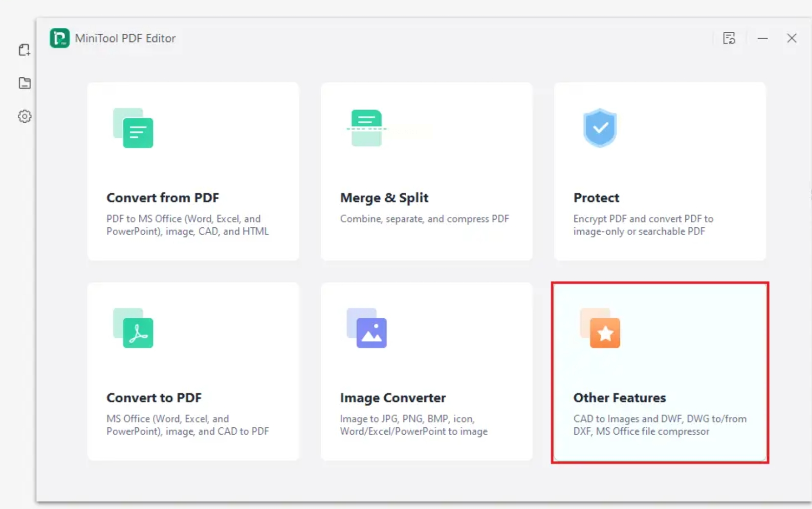Viewport: 812px width, 509px height.
Task: Click the Image Converter picture icon
Action: pyautogui.click(x=367, y=328)
